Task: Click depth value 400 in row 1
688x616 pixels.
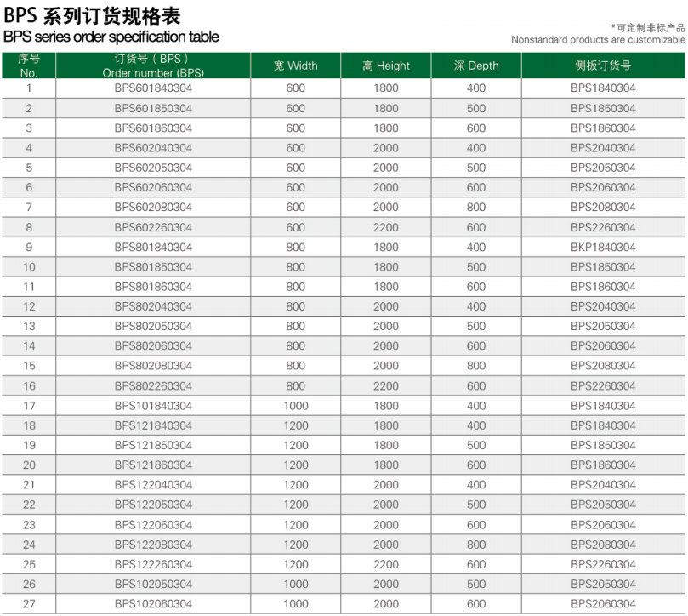Action: pos(476,88)
